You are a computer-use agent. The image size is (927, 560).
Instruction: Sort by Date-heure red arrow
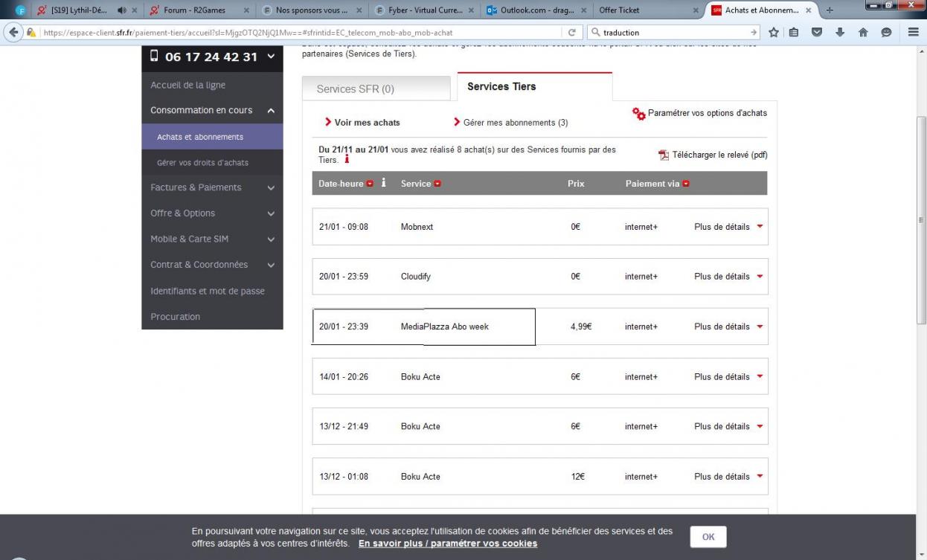370,184
